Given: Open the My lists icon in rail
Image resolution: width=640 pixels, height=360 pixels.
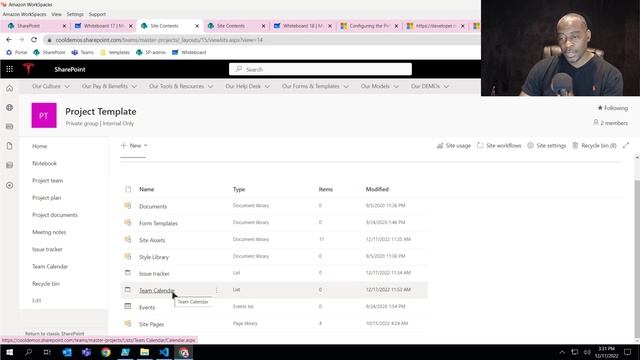Looking at the screenshot, I should coord(9,165).
